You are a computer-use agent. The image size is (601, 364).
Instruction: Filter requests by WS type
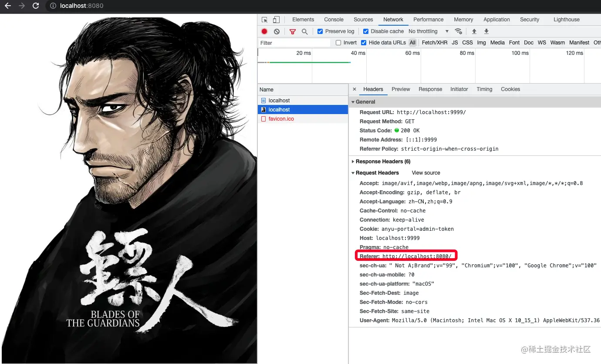542,43
